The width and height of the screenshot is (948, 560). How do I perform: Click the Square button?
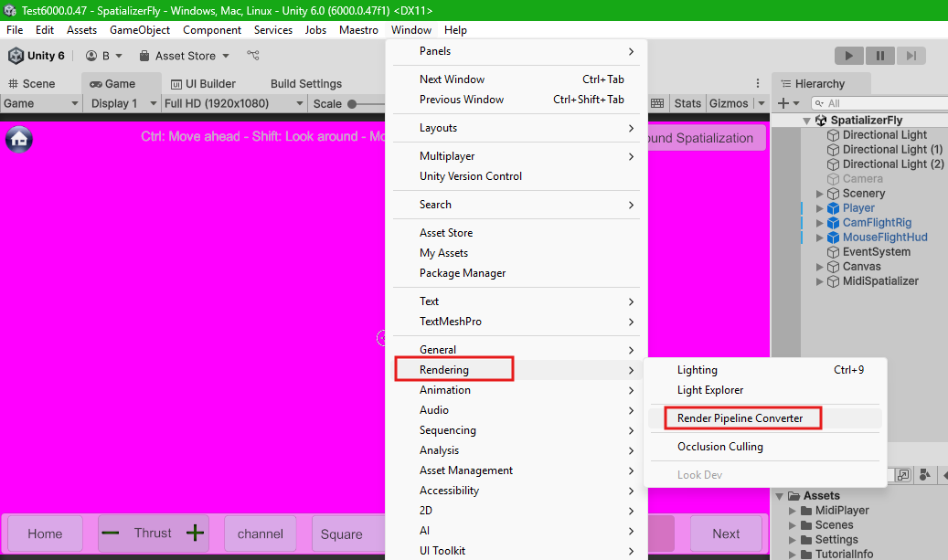click(x=342, y=534)
